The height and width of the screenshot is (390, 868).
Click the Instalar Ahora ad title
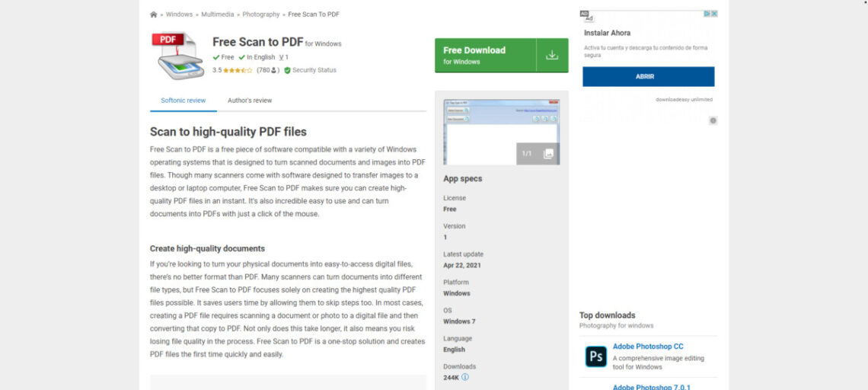pyautogui.click(x=608, y=34)
